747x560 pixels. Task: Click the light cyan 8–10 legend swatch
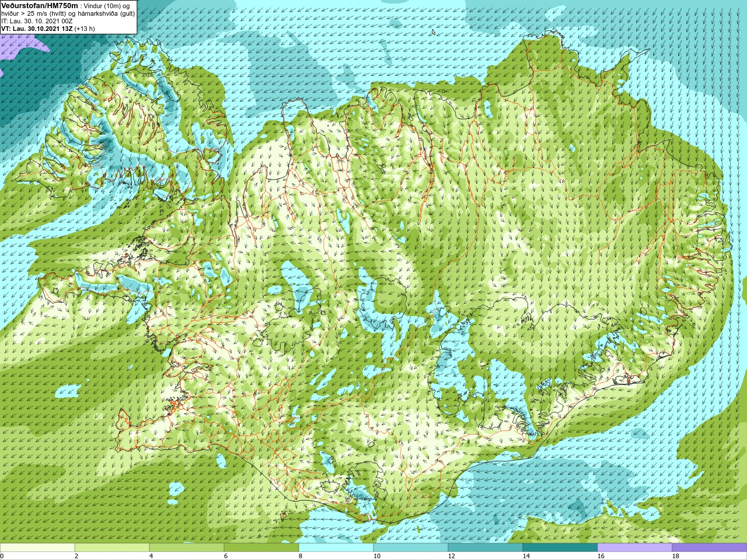pyautogui.click(x=336, y=548)
